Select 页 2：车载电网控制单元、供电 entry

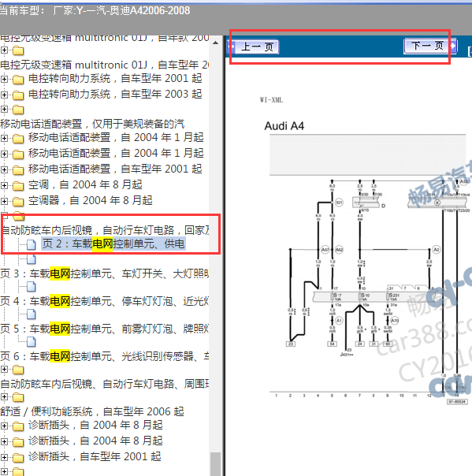click(x=113, y=244)
